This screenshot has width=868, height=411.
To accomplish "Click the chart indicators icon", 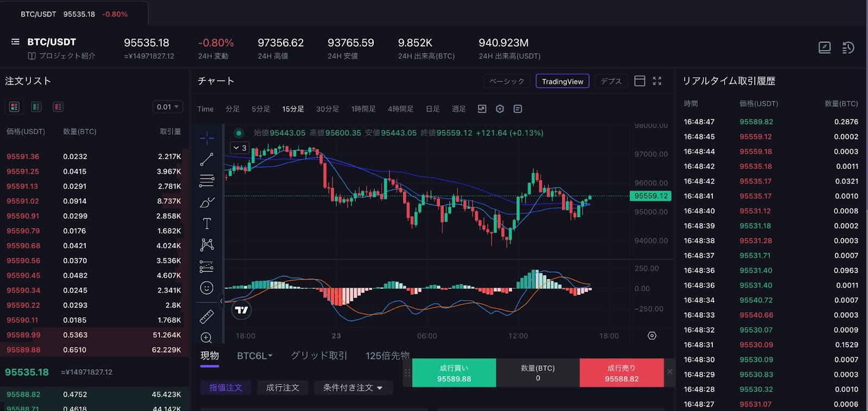I will click(482, 109).
